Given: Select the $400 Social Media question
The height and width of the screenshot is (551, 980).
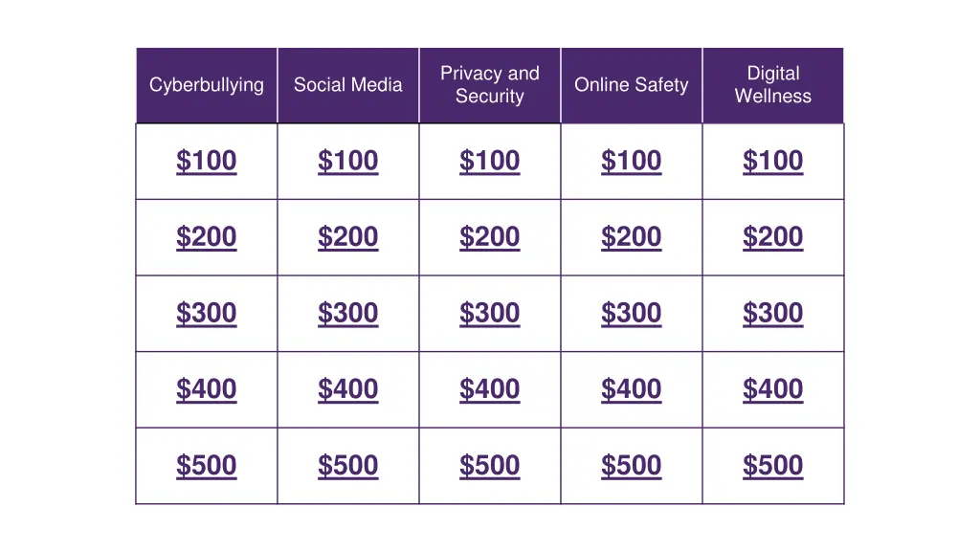Looking at the screenshot, I should tap(347, 389).
